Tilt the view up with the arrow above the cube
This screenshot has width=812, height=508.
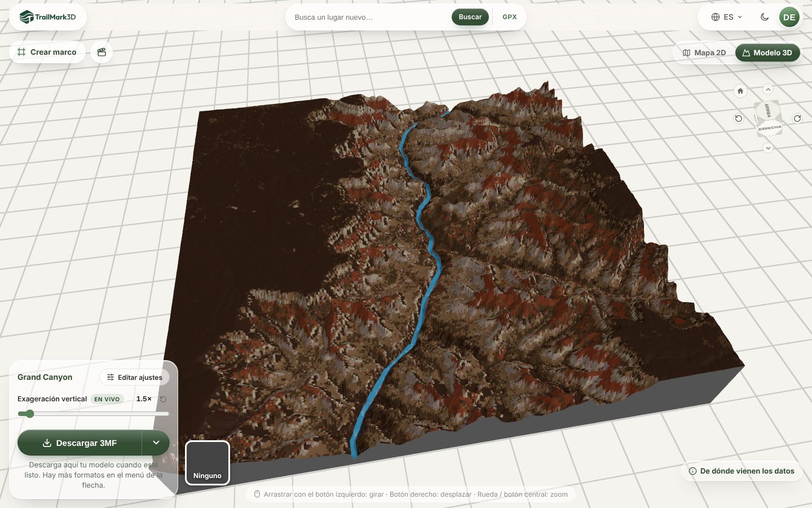[x=768, y=89]
